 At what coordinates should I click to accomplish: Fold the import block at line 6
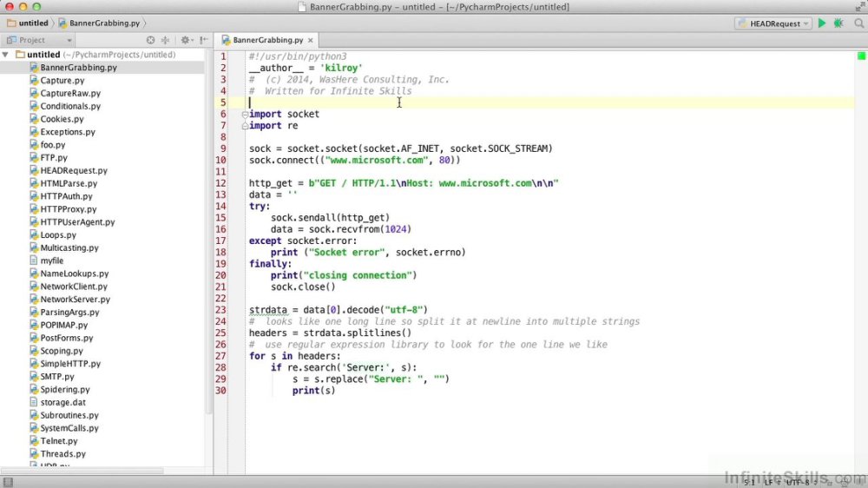pyautogui.click(x=245, y=114)
